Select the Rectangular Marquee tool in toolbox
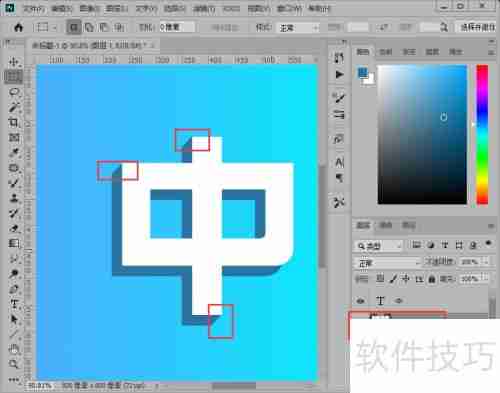Image resolution: width=500 pixels, height=393 pixels. [14, 77]
